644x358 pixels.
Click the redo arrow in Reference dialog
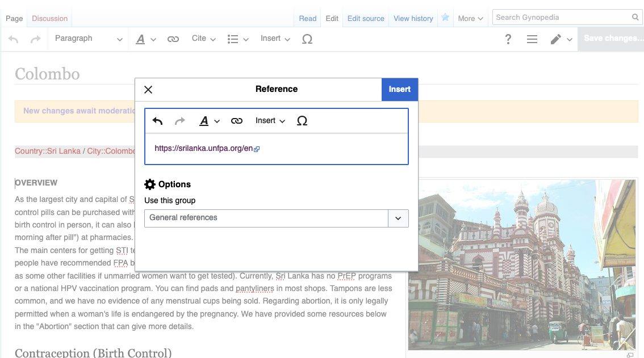(179, 121)
